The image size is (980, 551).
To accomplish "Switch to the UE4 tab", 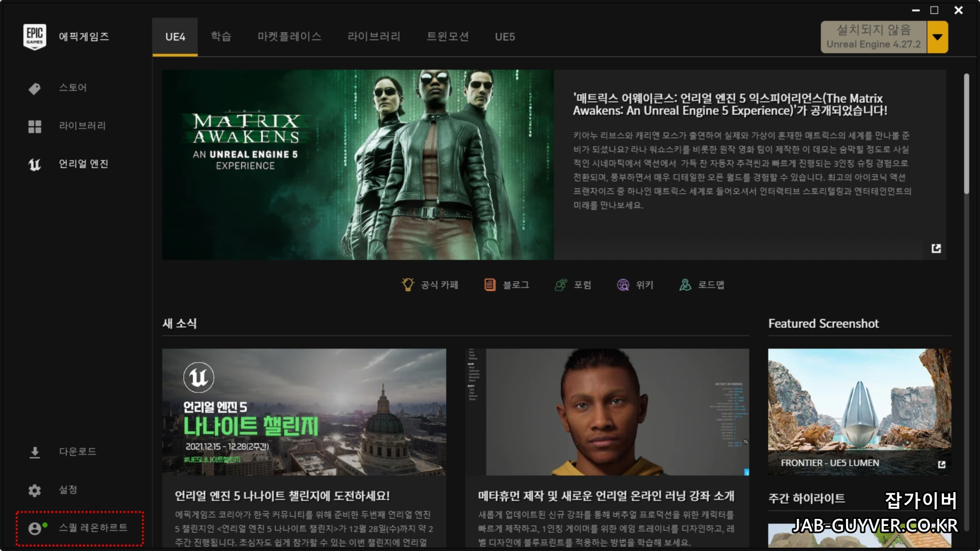I will [175, 37].
